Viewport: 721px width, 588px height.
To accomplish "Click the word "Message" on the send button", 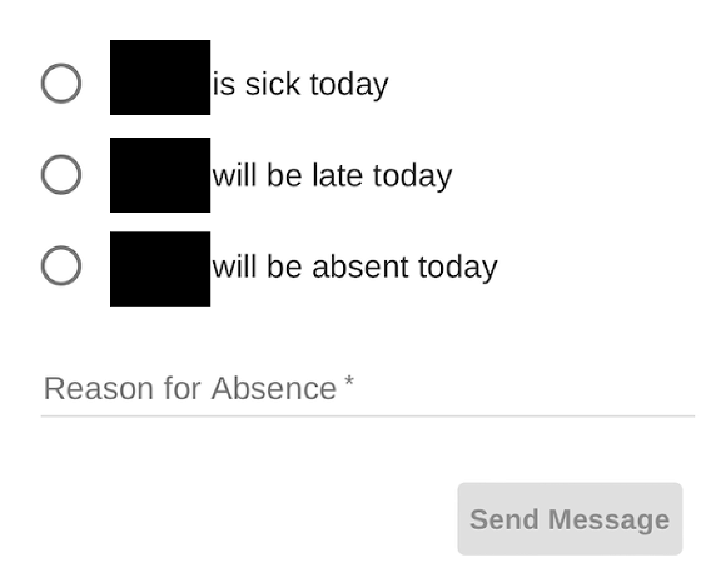I will [x=609, y=520].
